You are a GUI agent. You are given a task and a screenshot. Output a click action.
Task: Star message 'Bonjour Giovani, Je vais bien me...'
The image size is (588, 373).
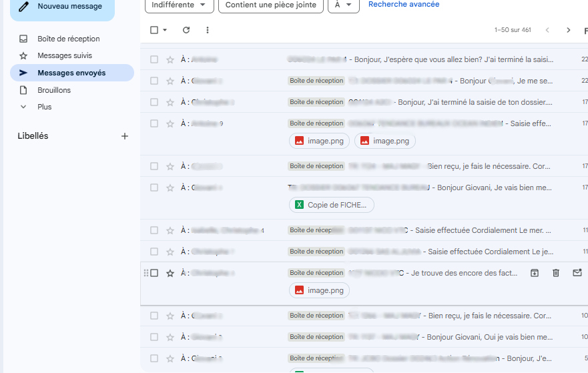170,188
